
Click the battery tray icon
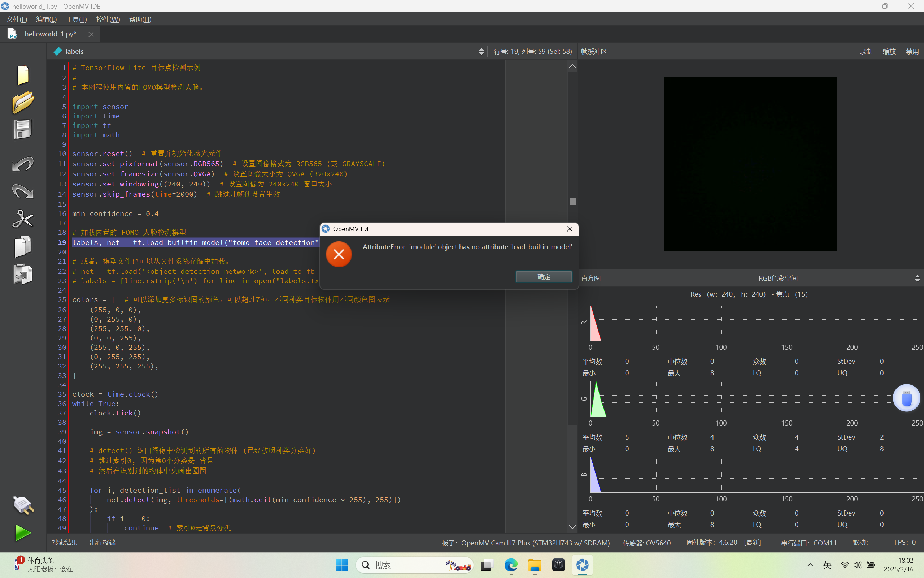[871, 565]
